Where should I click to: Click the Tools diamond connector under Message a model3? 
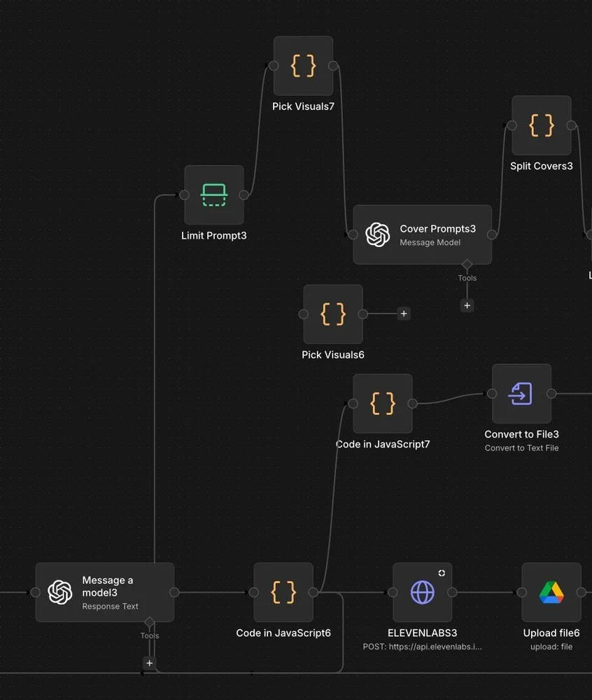click(150, 622)
